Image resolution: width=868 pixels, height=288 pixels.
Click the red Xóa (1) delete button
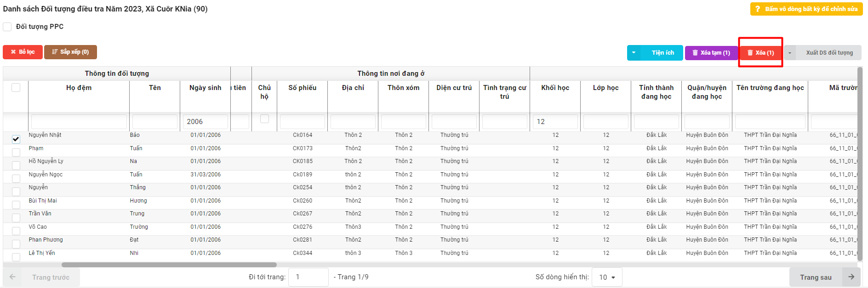(x=761, y=53)
